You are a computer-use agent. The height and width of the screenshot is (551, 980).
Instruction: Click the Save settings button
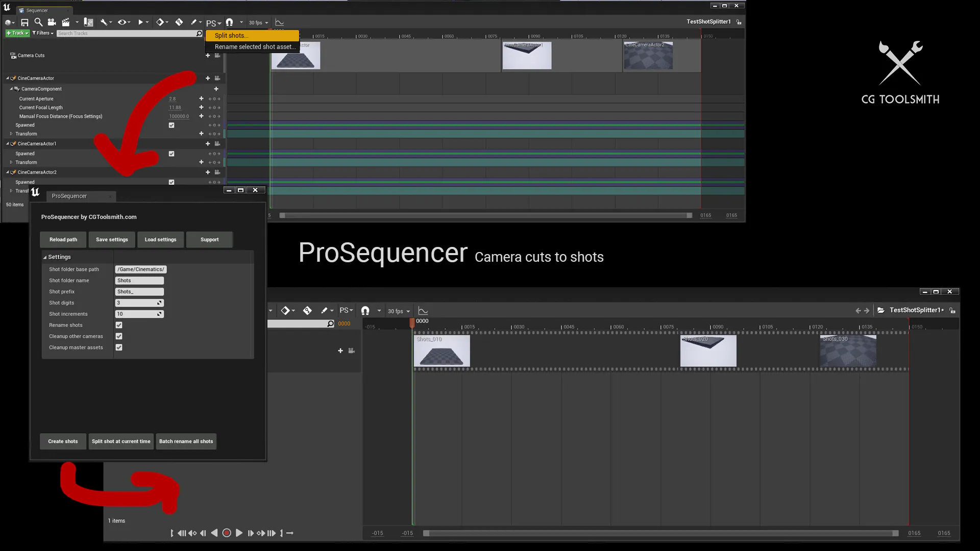112,239
